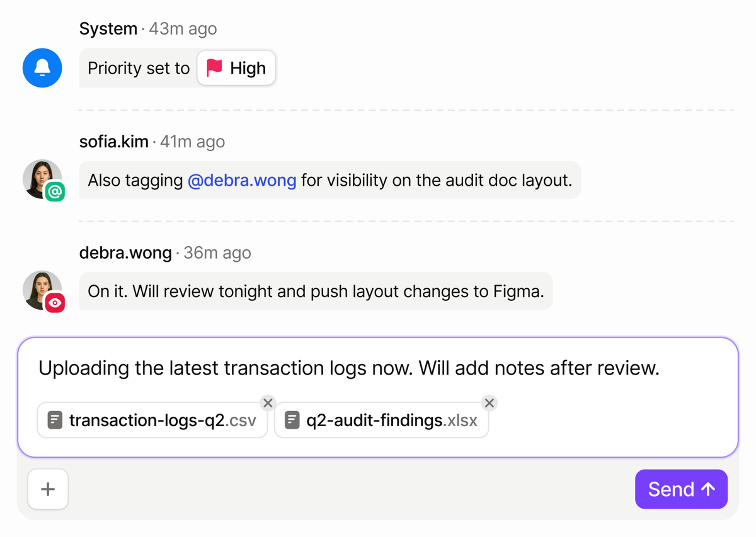Click the High priority badge
This screenshot has height=537, width=756.
pyautogui.click(x=236, y=68)
